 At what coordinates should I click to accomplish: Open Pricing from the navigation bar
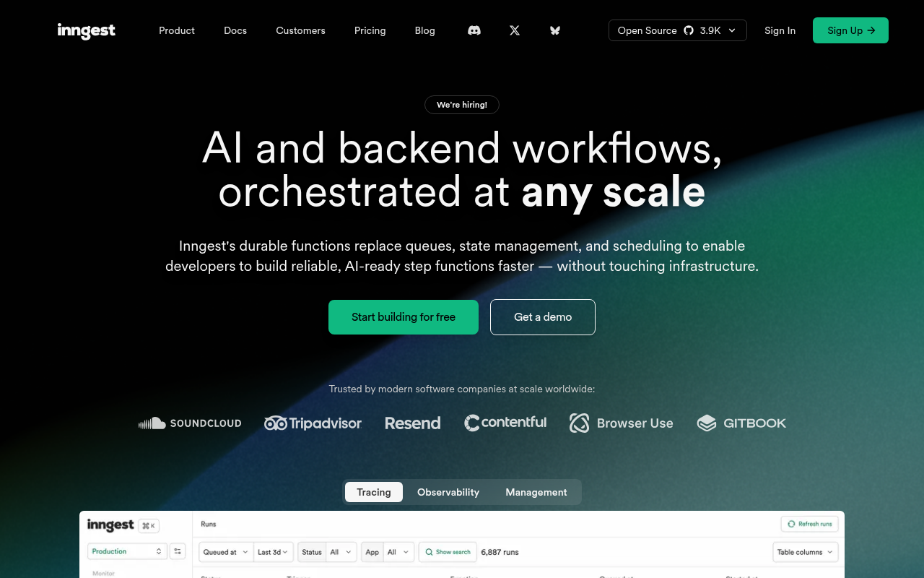370,30
